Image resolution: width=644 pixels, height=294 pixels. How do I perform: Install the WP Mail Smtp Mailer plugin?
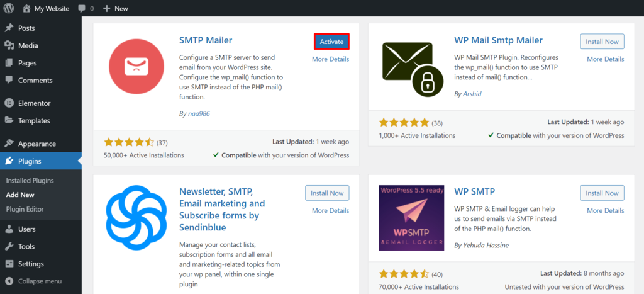(602, 42)
